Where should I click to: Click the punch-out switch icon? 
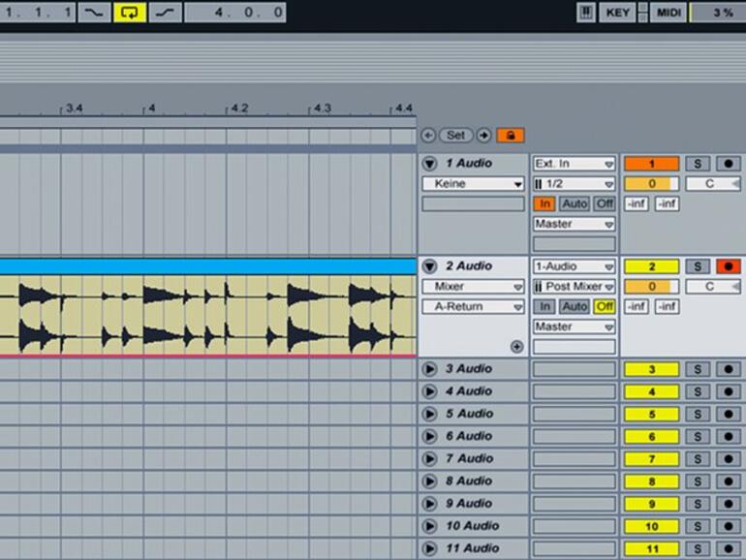(164, 12)
